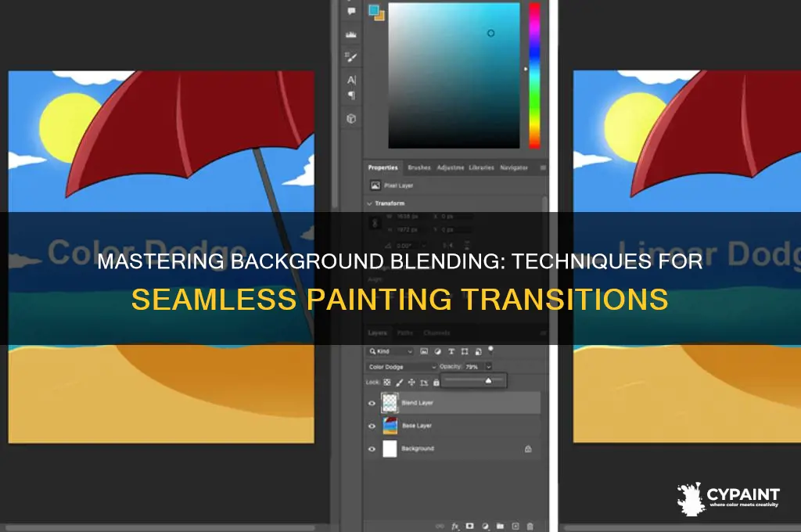Open the Comments panel icon

click(x=351, y=11)
